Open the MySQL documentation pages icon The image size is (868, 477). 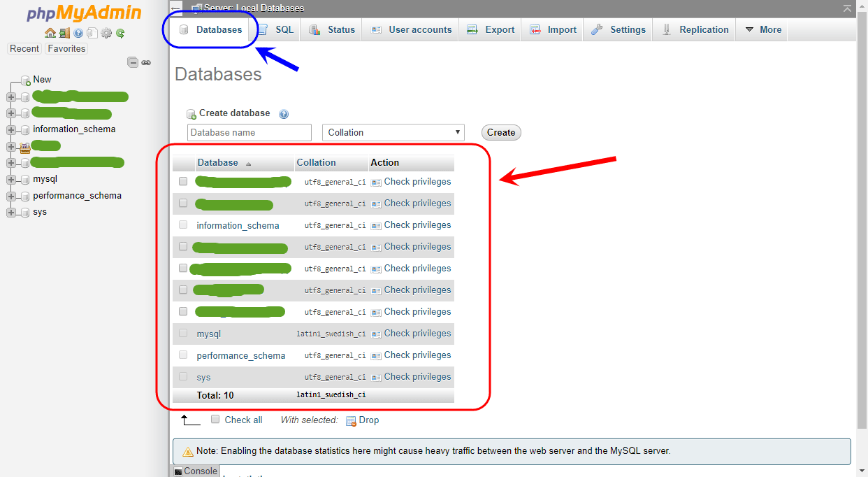[x=92, y=33]
